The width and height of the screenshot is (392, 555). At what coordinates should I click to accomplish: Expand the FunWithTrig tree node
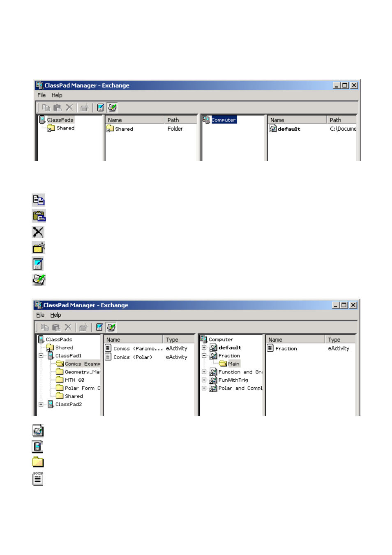[204, 380]
